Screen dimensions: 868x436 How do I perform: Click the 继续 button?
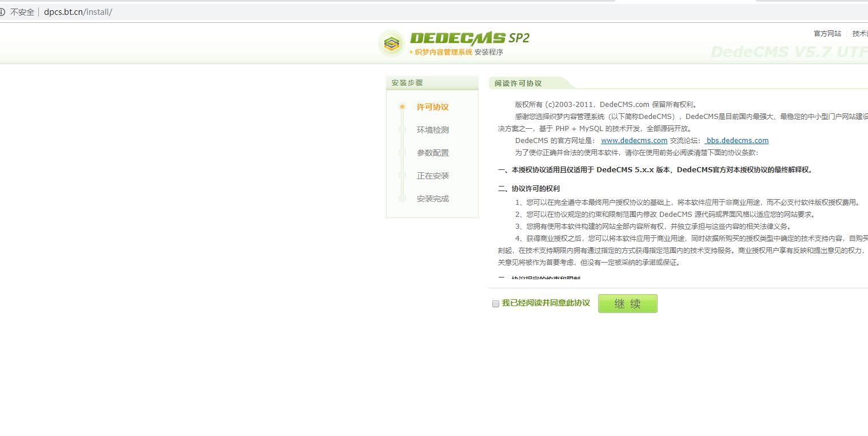point(627,304)
